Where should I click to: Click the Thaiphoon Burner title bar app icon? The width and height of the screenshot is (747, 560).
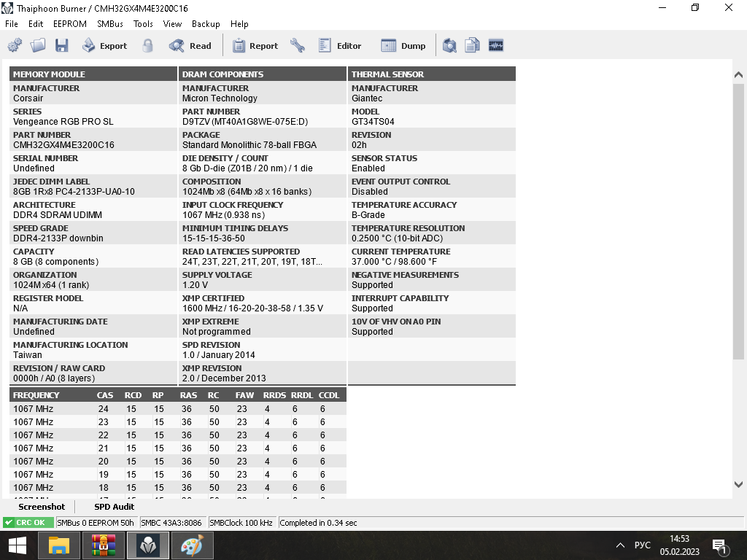(7, 8)
